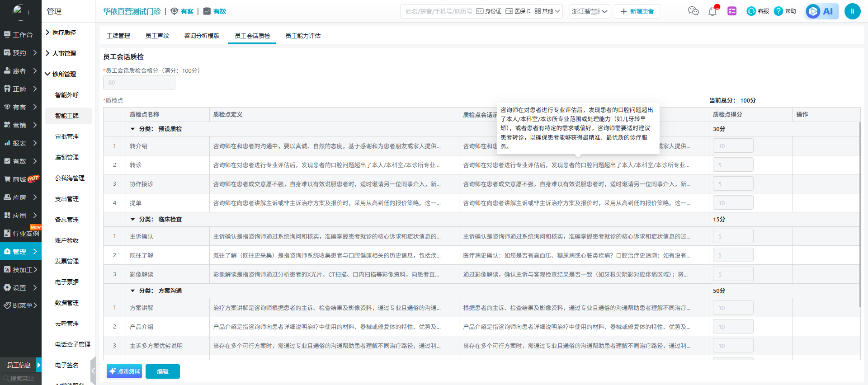Collapse the 方案沟通 category
The image size is (868, 385).
(133, 291)
